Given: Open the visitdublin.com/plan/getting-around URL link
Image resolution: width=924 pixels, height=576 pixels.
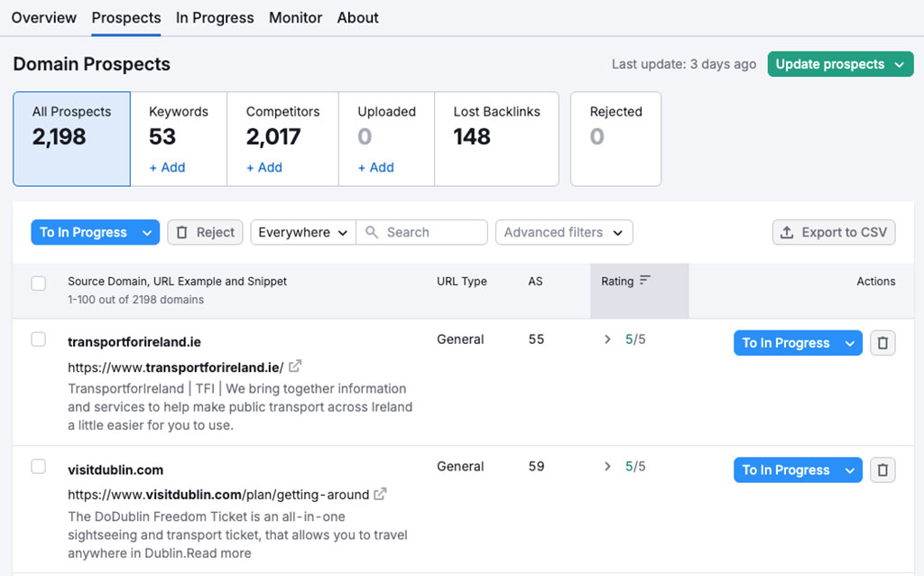Looking at the screenshot, I should [218, 495].
